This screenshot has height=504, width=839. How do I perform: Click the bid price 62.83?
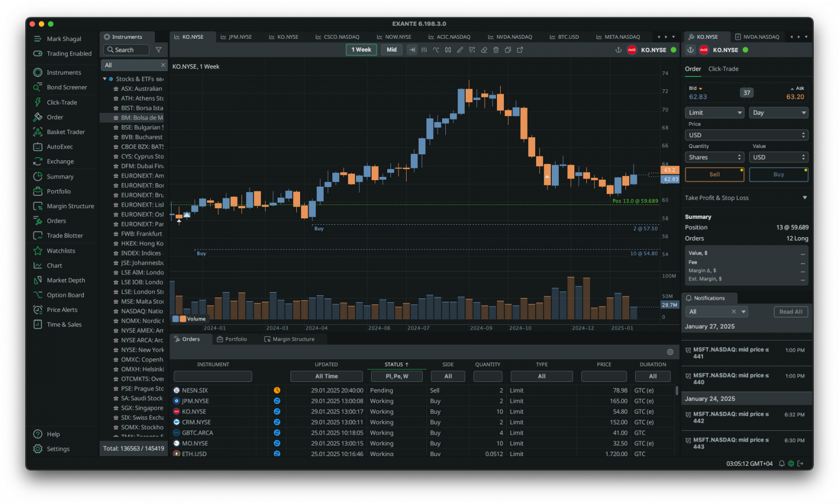tap(698, 97)
